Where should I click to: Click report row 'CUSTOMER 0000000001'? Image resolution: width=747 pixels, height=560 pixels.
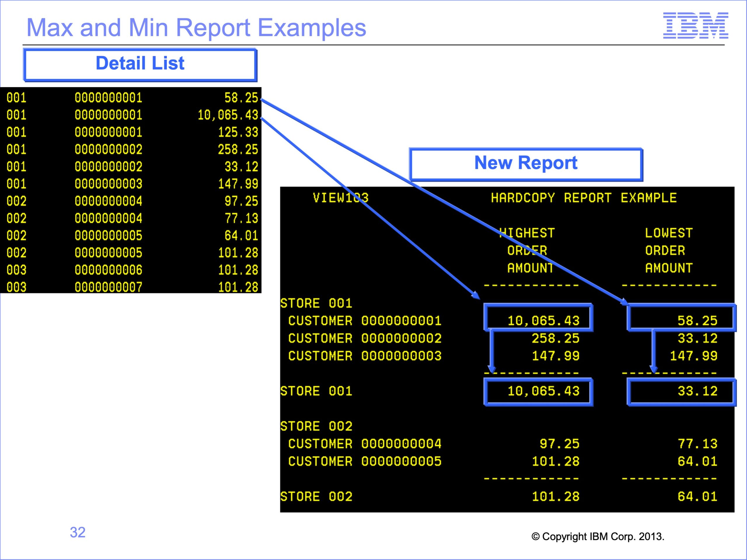(x=365, y=321)
